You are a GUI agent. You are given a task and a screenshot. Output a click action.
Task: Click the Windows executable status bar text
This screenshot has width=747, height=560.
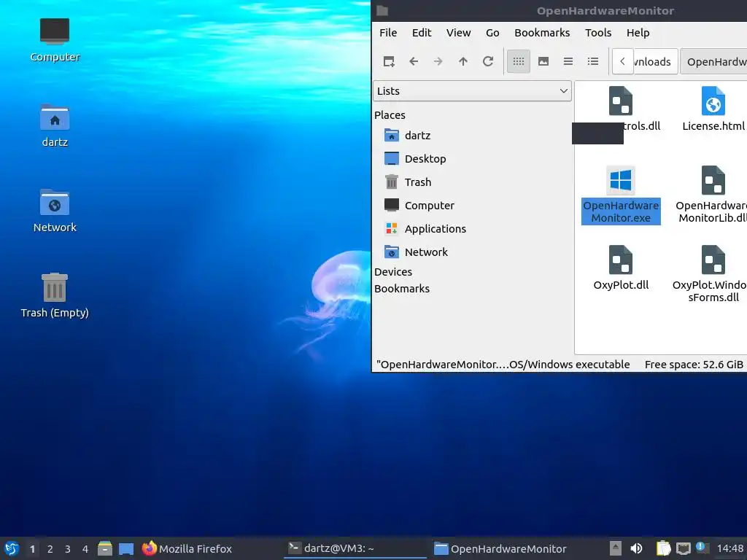(x=503, y=365)
